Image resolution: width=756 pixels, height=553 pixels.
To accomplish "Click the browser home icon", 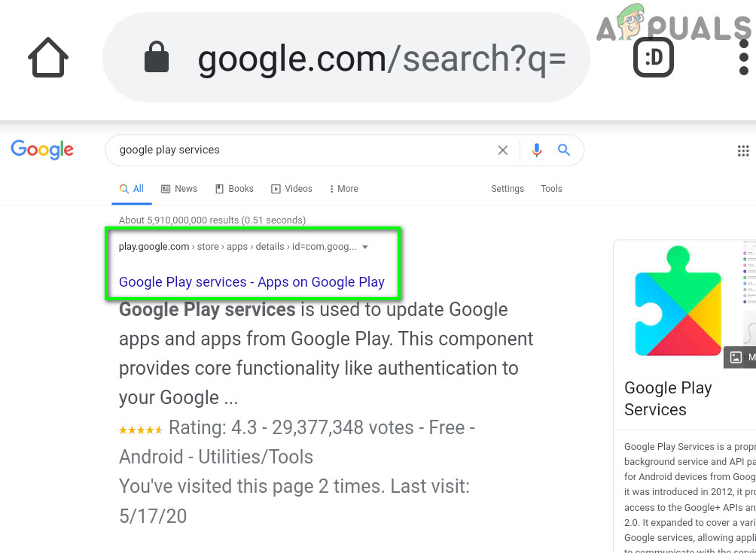I will pos(48,58).
